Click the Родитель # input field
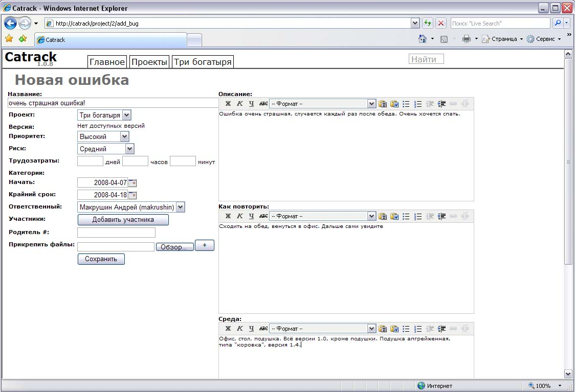 click(x=116, y=232)
